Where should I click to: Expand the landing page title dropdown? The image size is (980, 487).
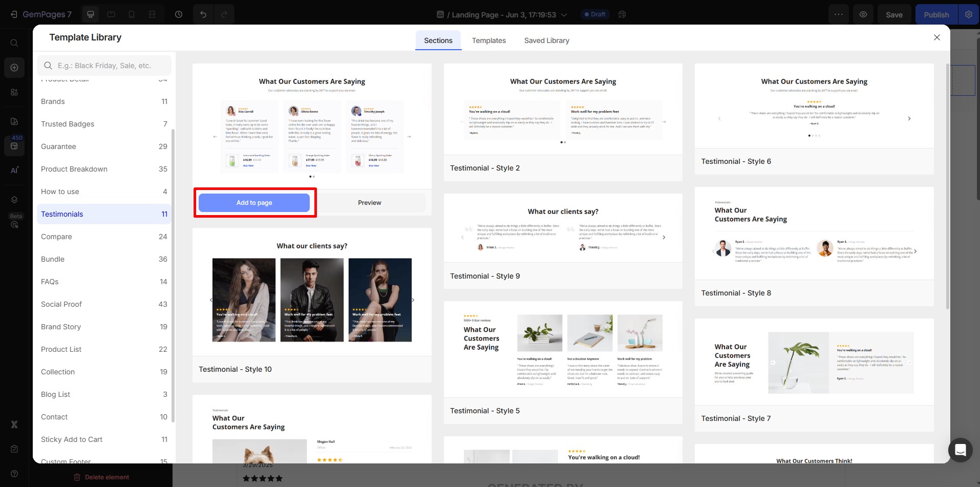pyautogui.click(x=564, y=15)
